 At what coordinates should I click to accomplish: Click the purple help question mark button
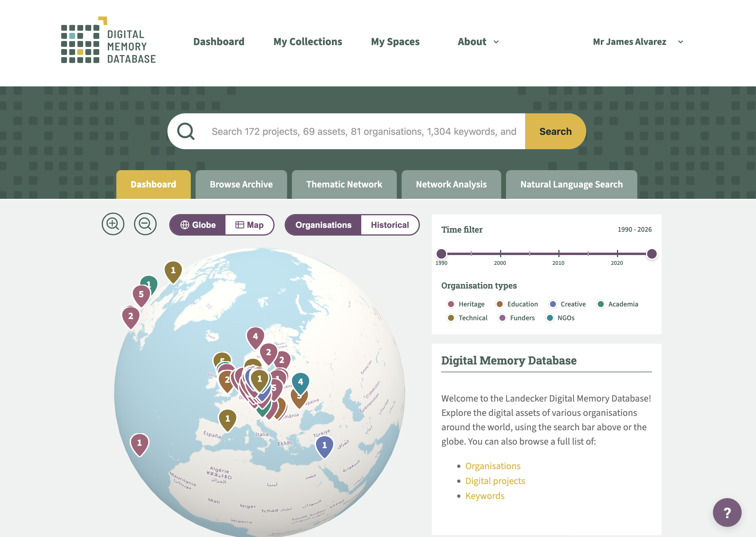point(727,512)
